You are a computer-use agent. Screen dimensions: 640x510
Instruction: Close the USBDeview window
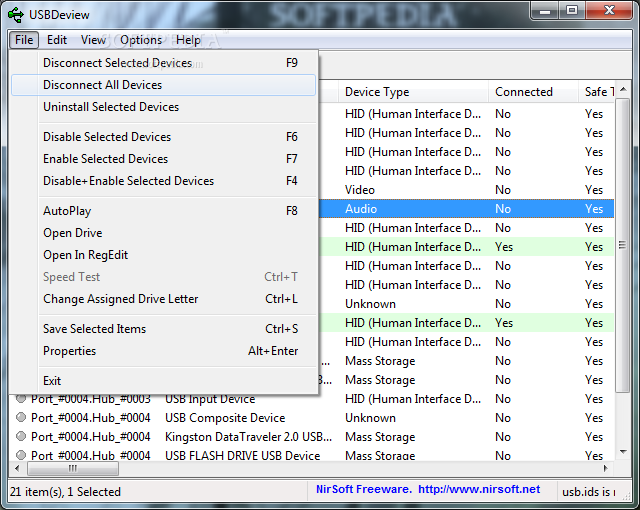tap(609, 11)
